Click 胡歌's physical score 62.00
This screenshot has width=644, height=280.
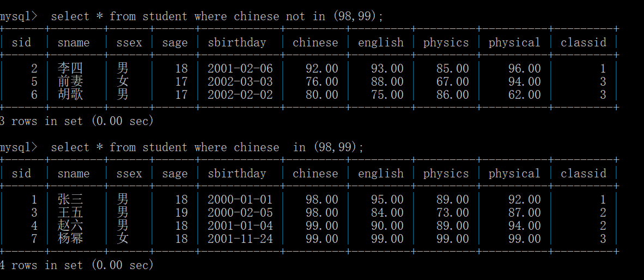[524, 94]
